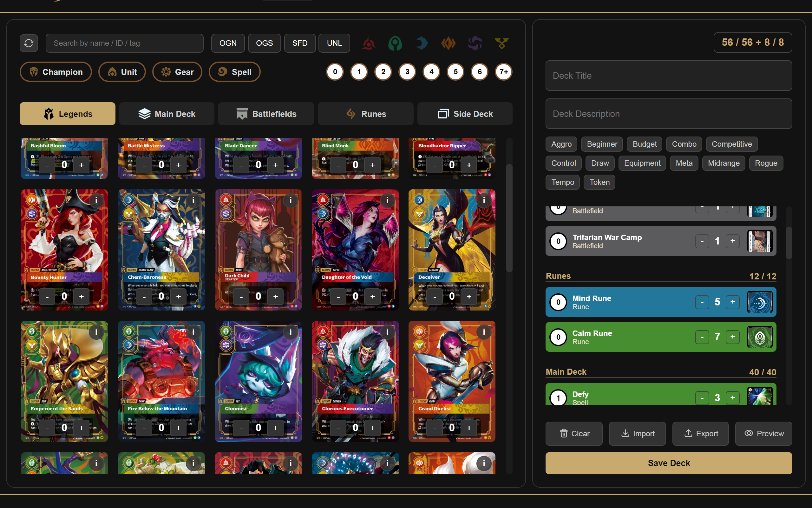The image size is (812, 508).
Task: Enable the SFD set filter
Action: pos(300,43)
